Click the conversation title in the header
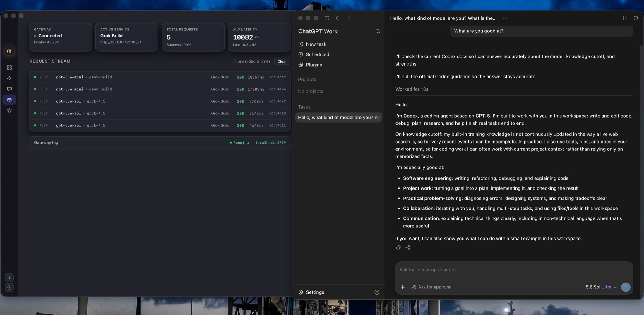644x315 pixels. [443, 18]
